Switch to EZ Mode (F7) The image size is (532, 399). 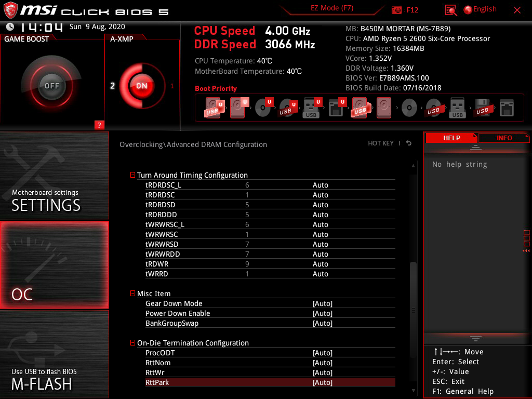coord(332,8)
